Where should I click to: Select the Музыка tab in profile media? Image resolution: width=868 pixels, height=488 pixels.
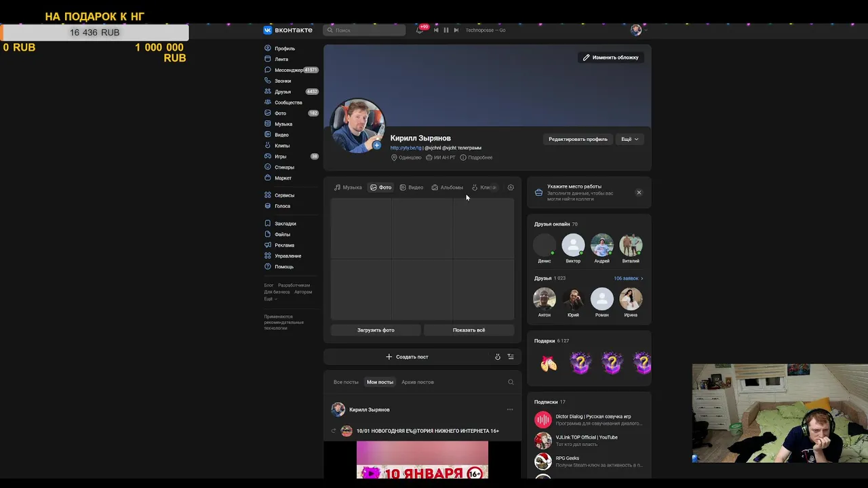pos(348,188)
